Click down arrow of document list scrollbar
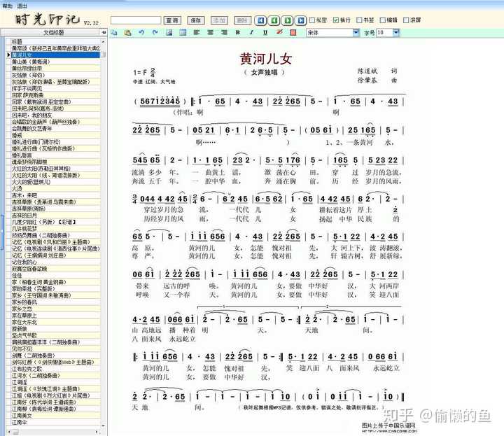Image resolution: width=504 pixels, height=436 pixels. [x=103, y=426]
